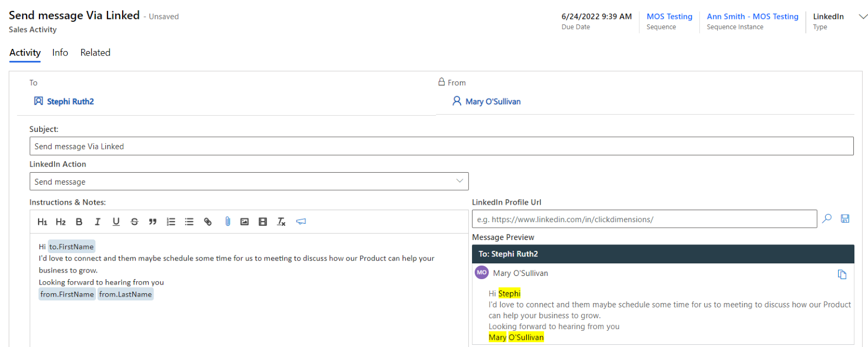
Task: Attach a file with the paperclip icon
Action: (228, 222)
